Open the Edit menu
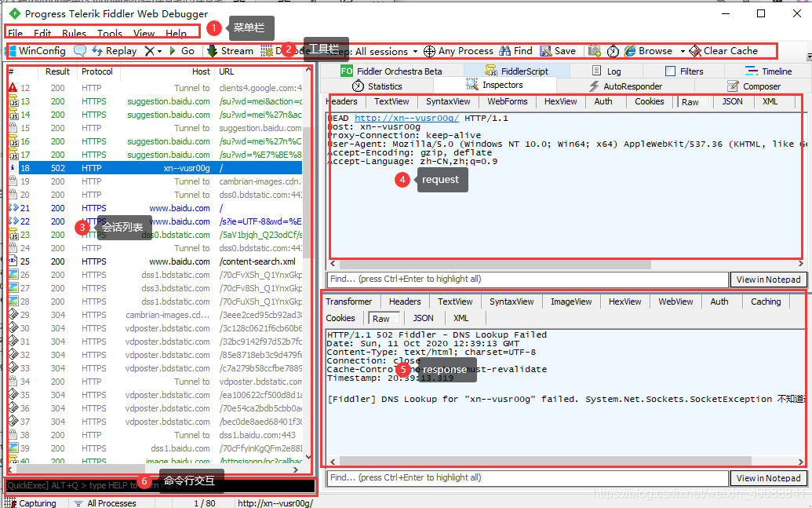Viewport: 812px width, 508px height. (x=42, y=33)
